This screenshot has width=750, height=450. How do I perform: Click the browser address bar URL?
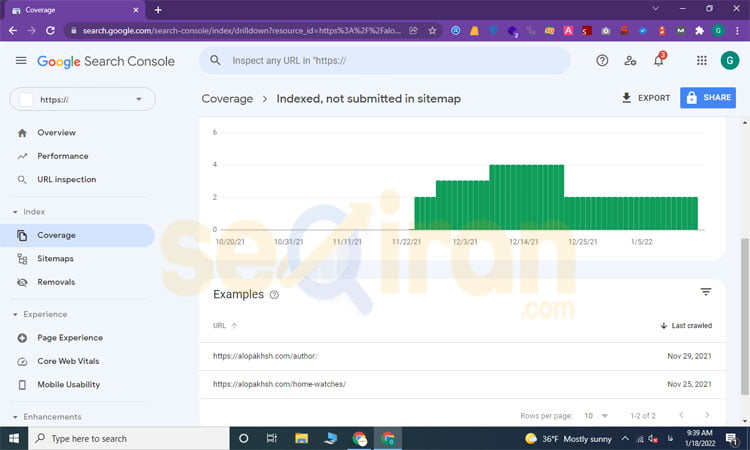tap(242, 31)
